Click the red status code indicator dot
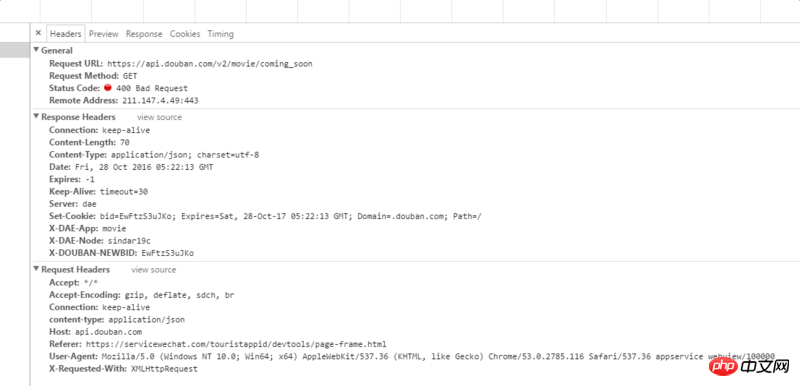This screenshot has width=800, height=386. click(x=108, y=88)
